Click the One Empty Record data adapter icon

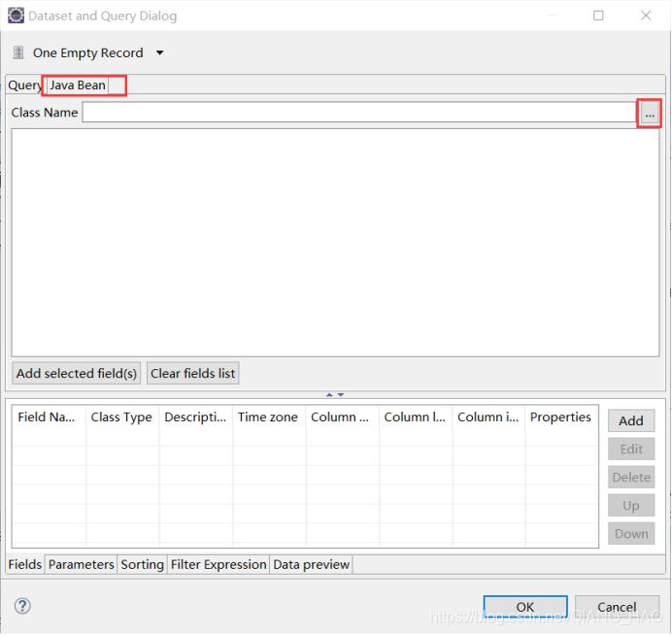[18, 52]
